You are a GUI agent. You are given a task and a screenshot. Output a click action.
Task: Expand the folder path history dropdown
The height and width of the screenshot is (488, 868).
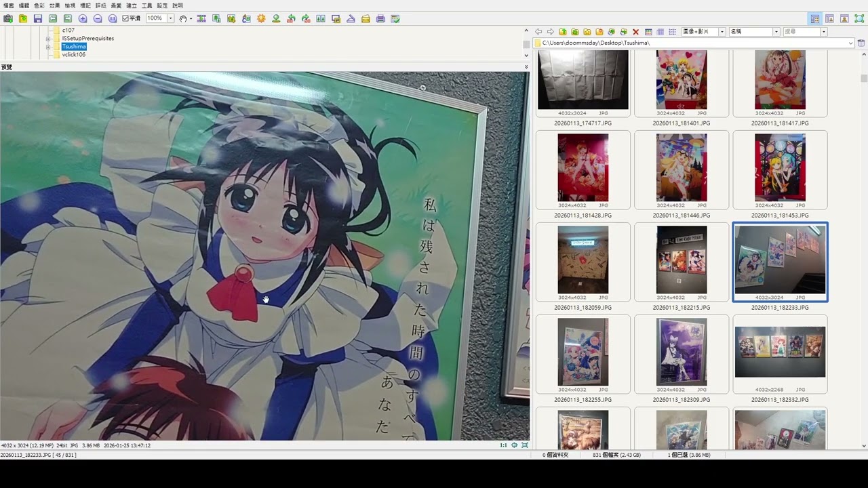click(850, 43)
